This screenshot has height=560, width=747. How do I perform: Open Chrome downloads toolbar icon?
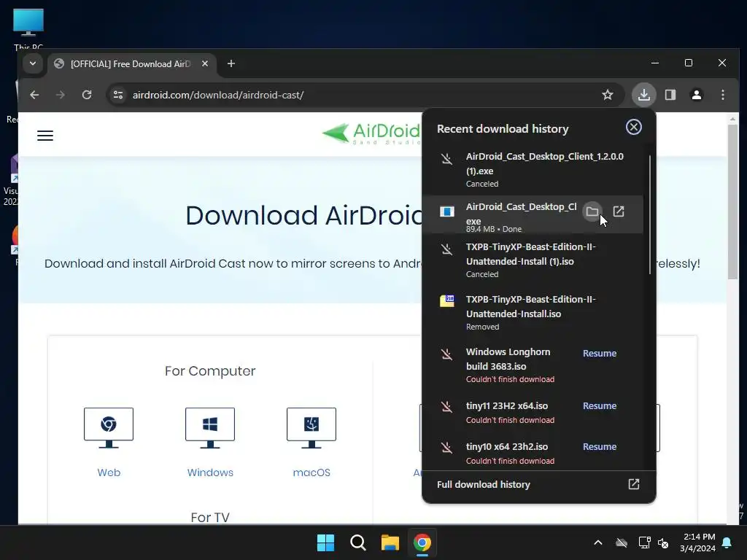pyautogui.click(x=643, y=95)
